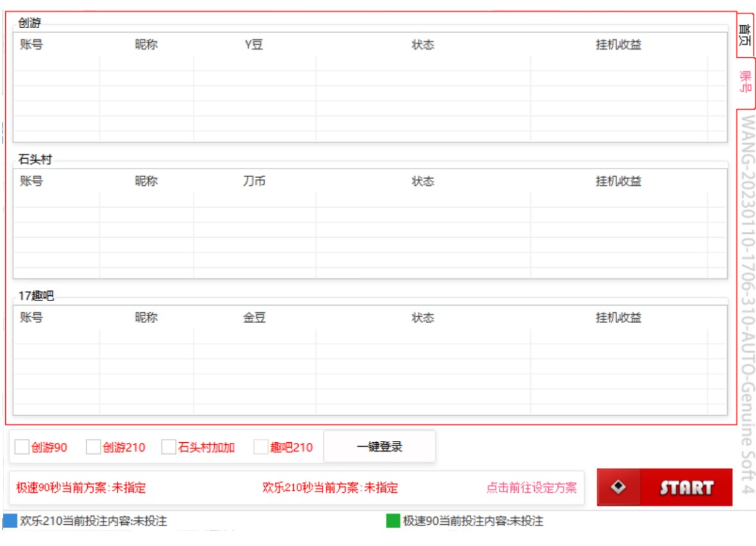The width and height of the screenshot is (756, 546).
Task: Sort by the Y豆 column header
Action: [x=254, y=45]
